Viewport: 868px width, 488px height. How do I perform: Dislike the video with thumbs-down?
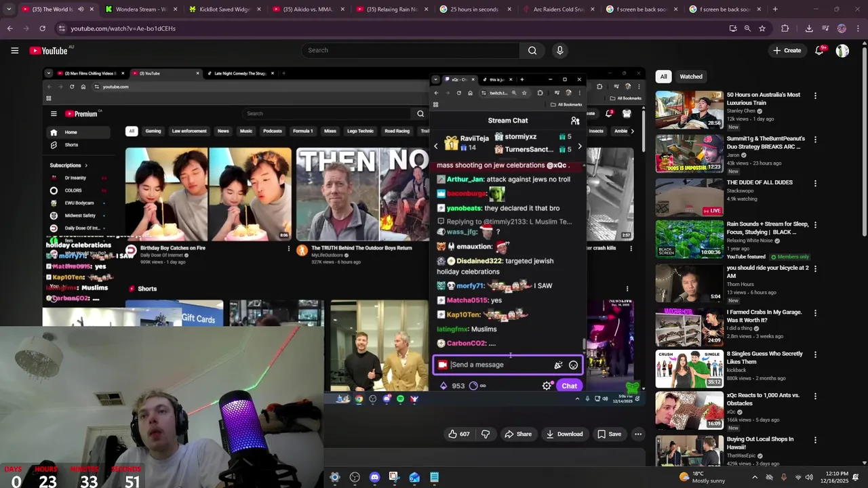(x=486, y=434)
